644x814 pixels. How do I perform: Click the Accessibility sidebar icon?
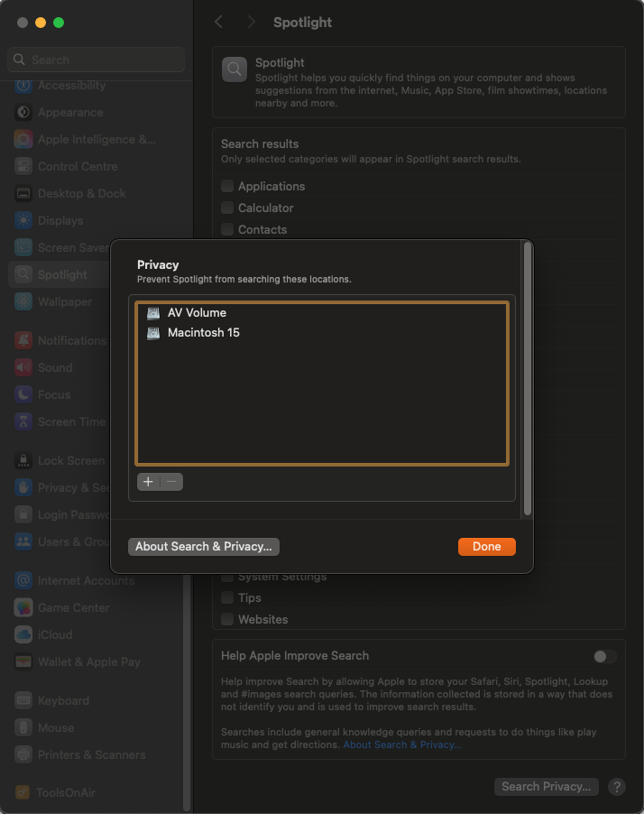click(23, 85)
